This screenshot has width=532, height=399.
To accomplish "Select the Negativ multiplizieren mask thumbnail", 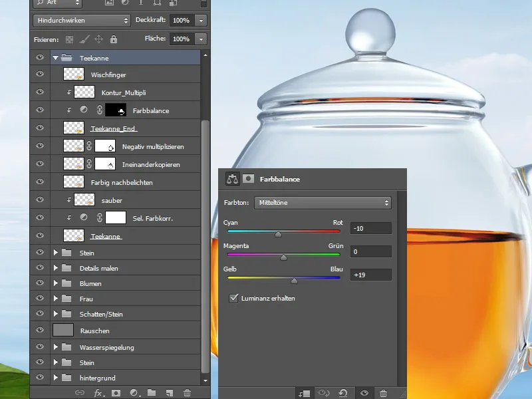I will tap(105, 146).
